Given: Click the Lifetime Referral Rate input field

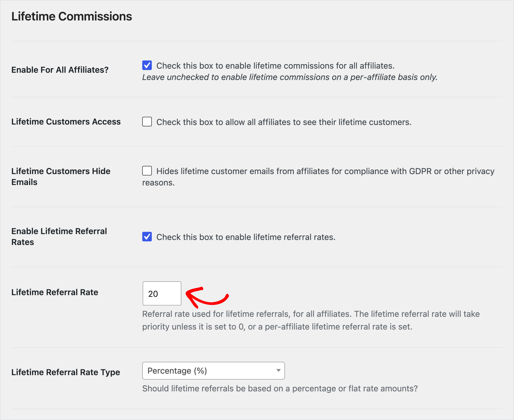Looking at the screenshot, I should pos(162,293).
